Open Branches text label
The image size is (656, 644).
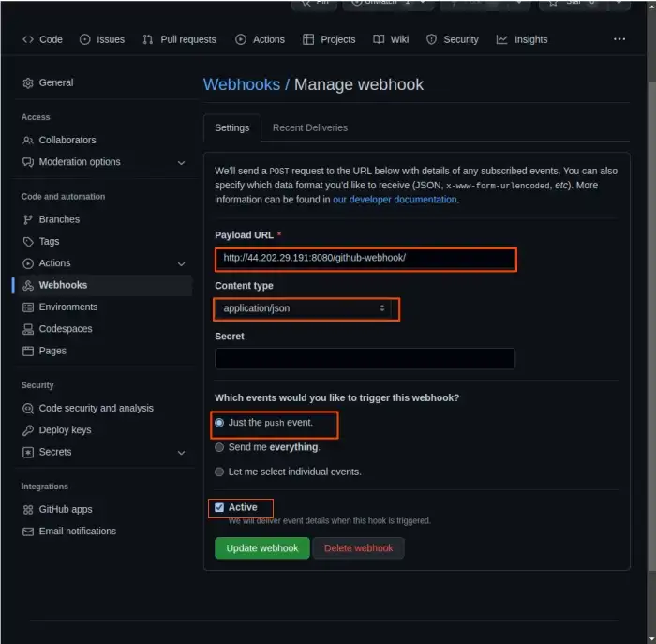(x=59, y=219)
